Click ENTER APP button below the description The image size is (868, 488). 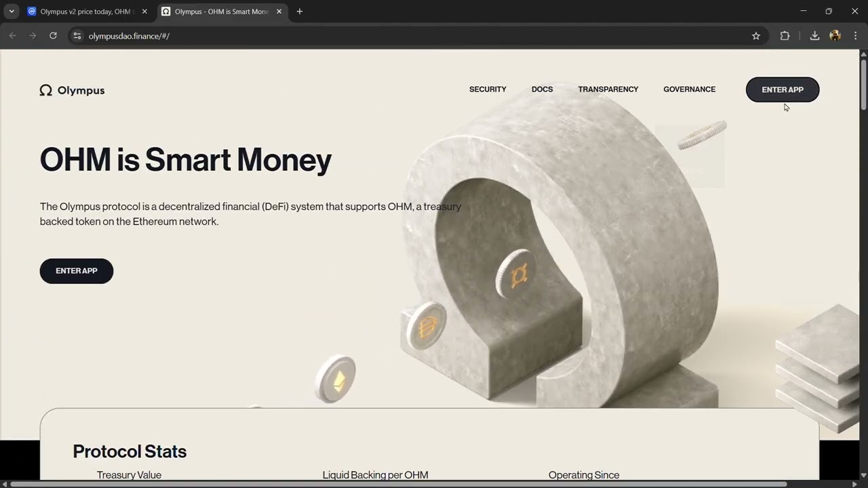point(77,271)
